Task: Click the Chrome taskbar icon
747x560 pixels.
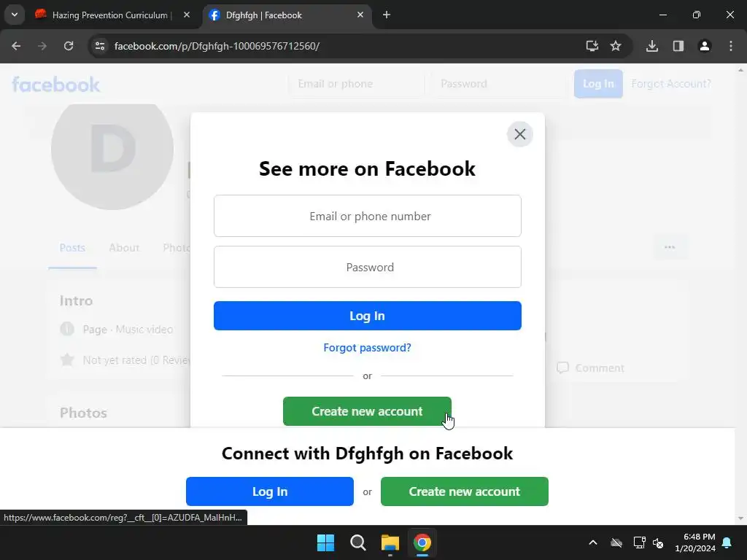Action: 422,542
